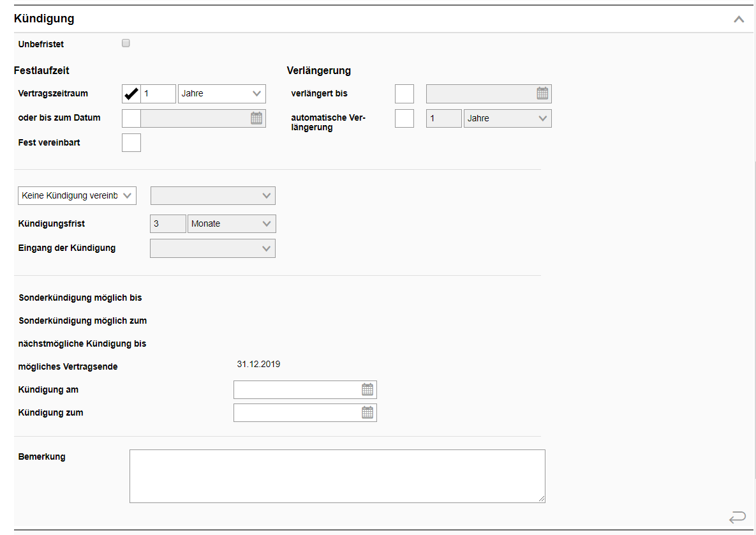Open the Vertragszeitraum 'Jahre' unit dropdown
Image resolution: width=756 pixels, height=535 pixels.
221,94
